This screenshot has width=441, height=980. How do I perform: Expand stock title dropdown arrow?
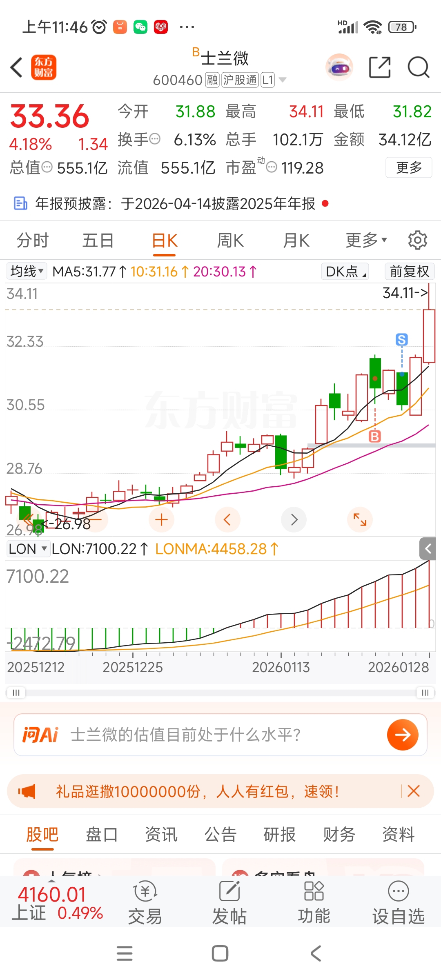(x=282, y=80)
